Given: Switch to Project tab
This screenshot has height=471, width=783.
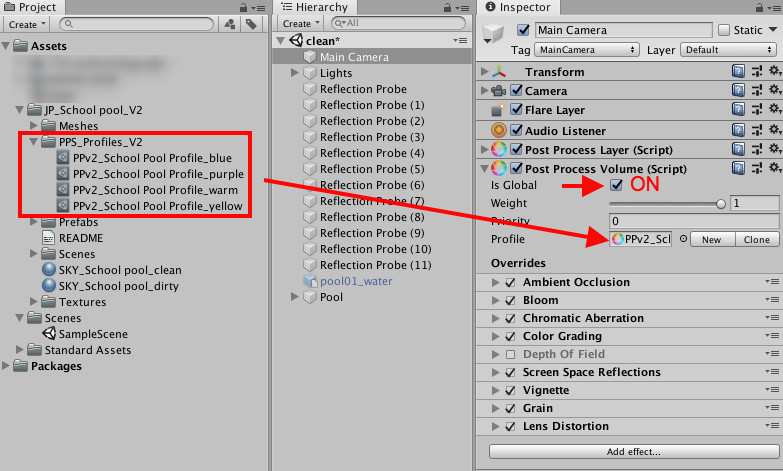Looking at the screenshot, I should pos(31,7).
